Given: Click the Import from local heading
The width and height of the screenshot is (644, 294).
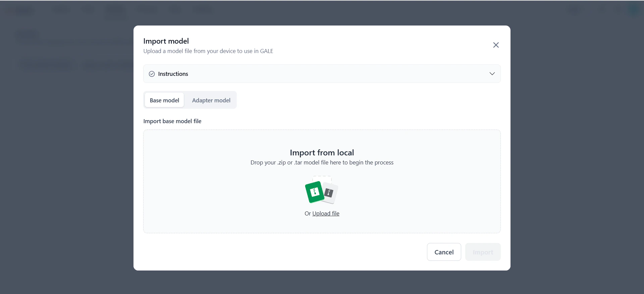Looking at the screenshot, I should (x=322, y=153).
